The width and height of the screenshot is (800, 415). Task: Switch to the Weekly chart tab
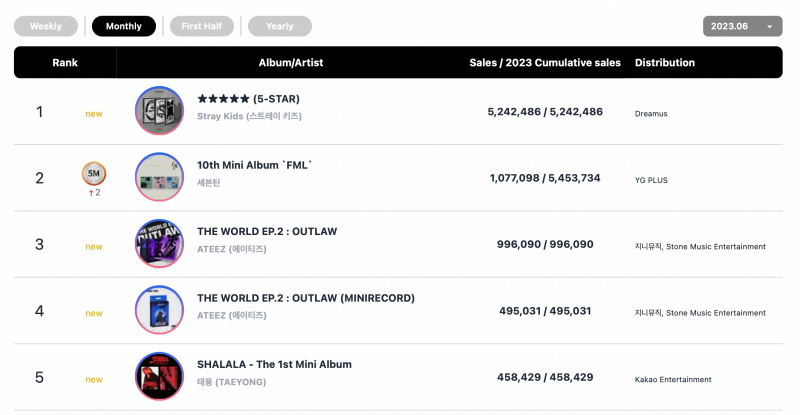pyautogui.click(x=46, y=26)
